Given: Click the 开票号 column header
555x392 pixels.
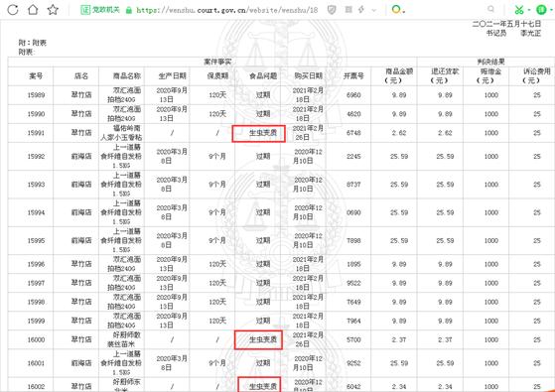Looking at the screenshot, I should click(353, 75).
